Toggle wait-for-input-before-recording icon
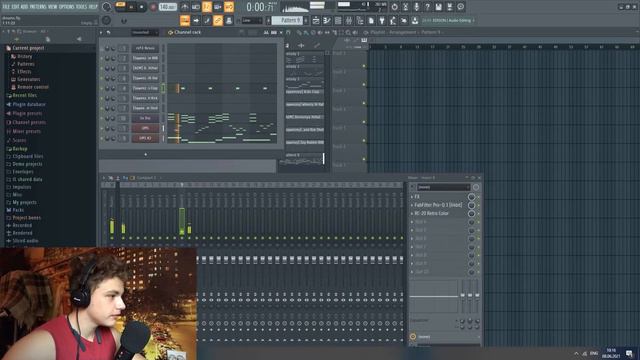 pos(196,7)
